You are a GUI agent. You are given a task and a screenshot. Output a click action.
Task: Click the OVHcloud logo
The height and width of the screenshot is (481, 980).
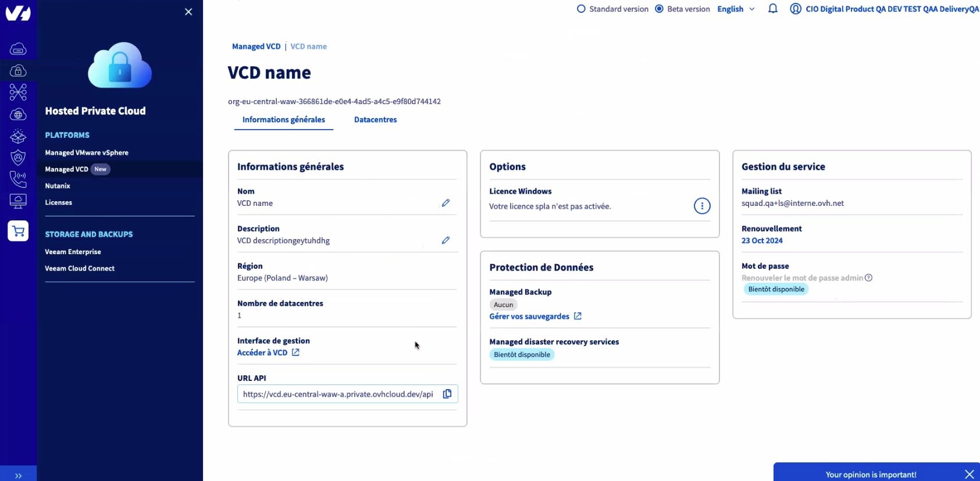[18, 13]
